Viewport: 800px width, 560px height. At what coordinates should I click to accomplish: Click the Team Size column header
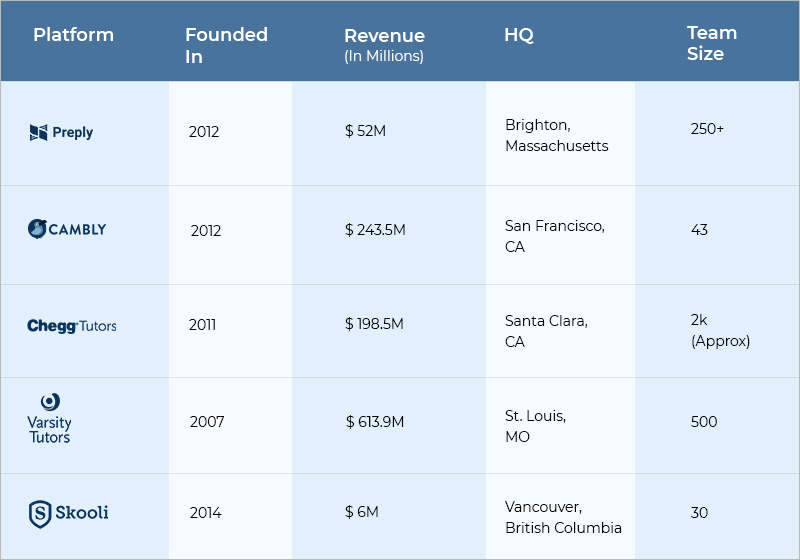[712, 43]
